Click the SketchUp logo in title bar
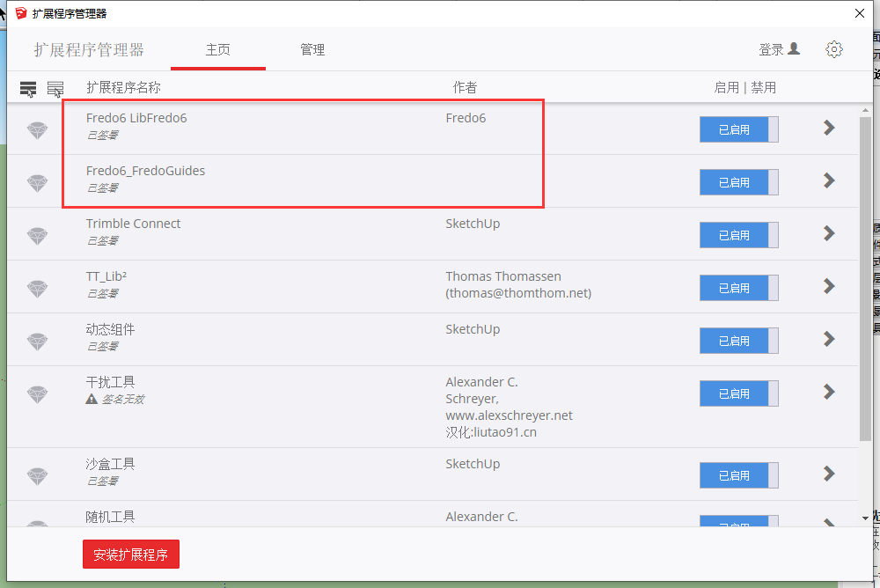This screenshot has height=588, width=880. pos(21,13)
